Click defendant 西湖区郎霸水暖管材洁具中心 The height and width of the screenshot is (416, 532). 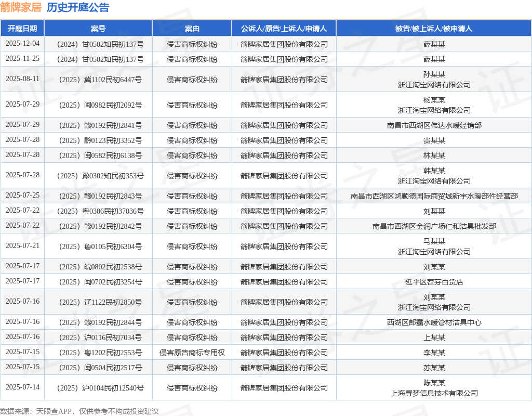[x=434, y=322]
